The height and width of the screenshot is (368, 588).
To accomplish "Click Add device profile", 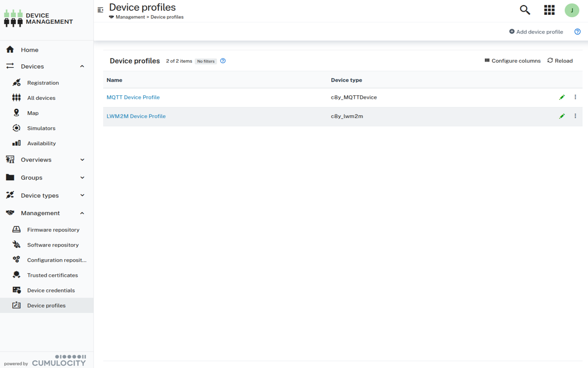I will tap(536, 31).
